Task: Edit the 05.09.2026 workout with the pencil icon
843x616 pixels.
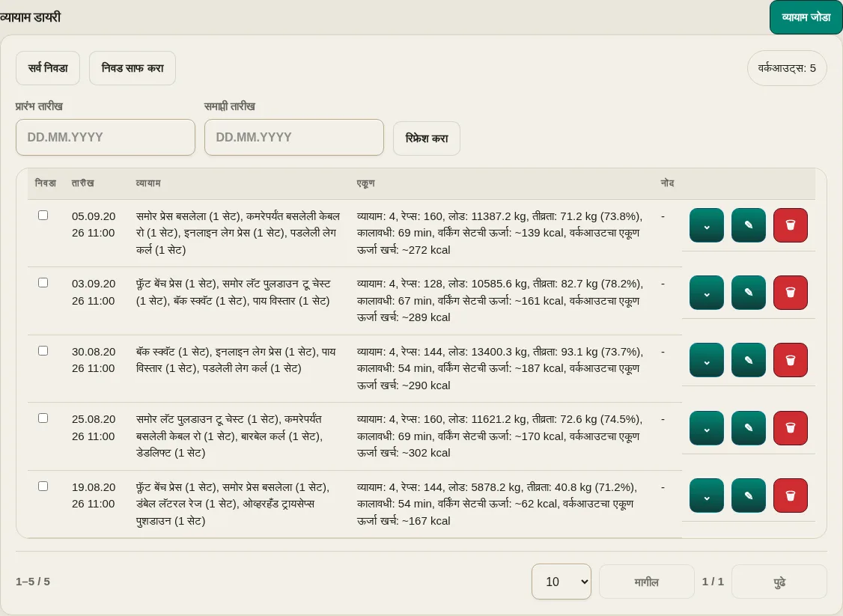Action: [749, 225]
